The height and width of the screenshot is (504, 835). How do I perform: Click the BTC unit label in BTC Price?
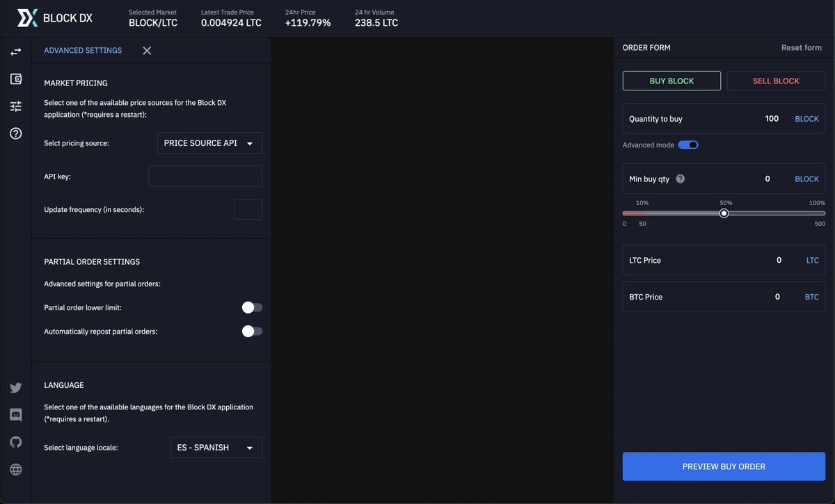812,297
